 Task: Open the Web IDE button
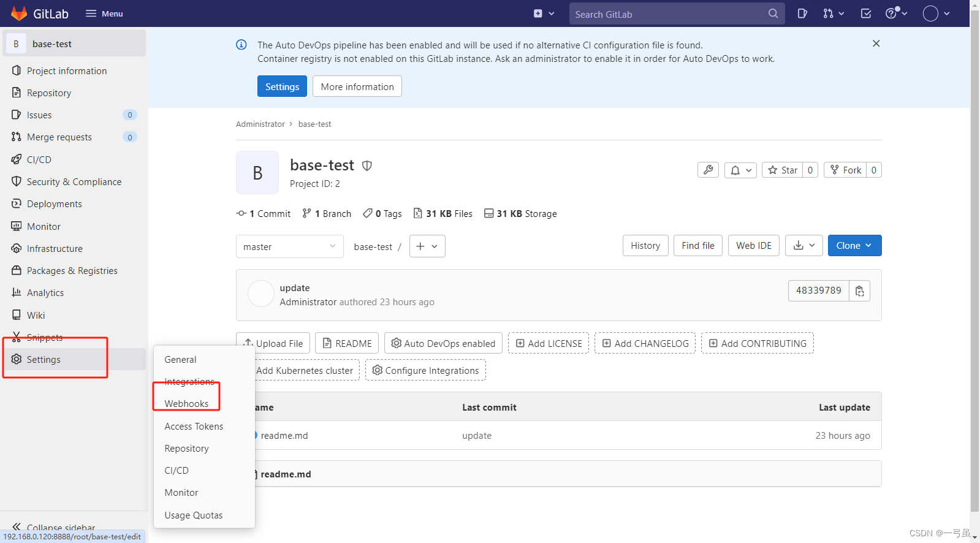click(754, 245)
